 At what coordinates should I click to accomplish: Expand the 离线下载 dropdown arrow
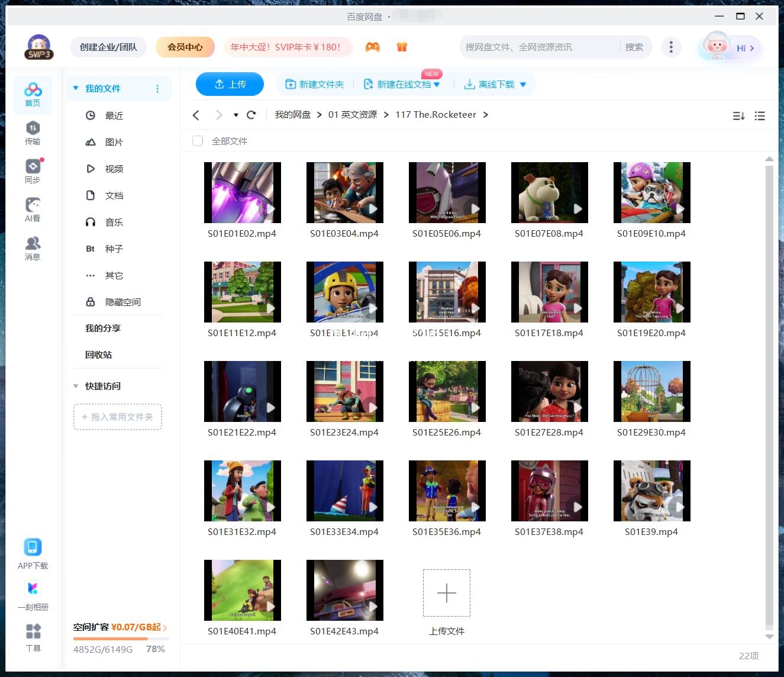(x=523, y=85)
